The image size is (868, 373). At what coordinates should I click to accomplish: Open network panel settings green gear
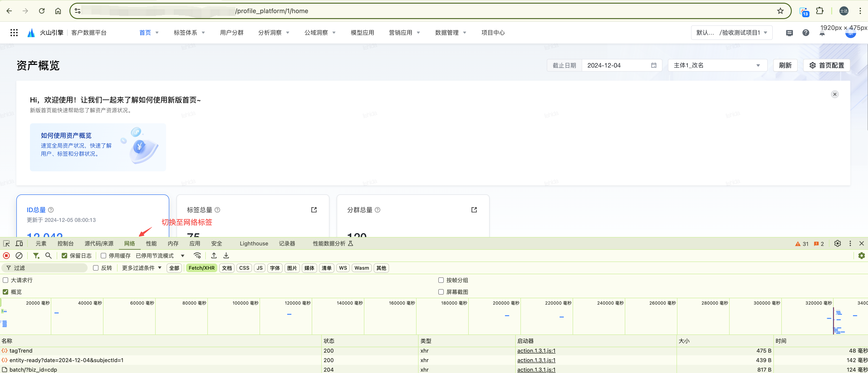862,256
